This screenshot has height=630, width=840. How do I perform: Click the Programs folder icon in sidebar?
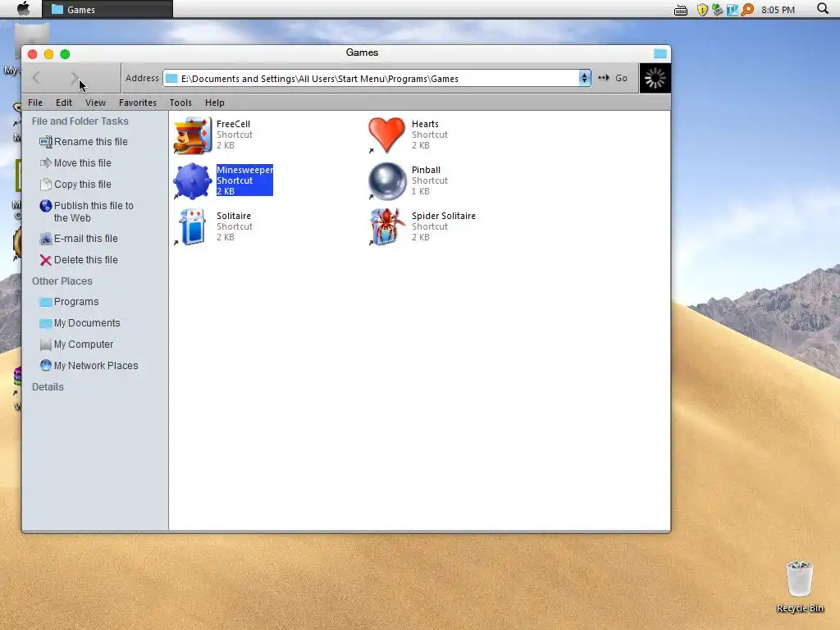(46, 302)
